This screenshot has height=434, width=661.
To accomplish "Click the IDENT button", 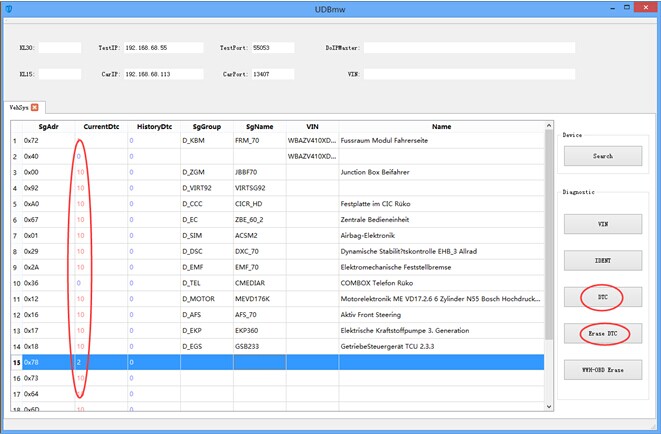I will (603, 260).
